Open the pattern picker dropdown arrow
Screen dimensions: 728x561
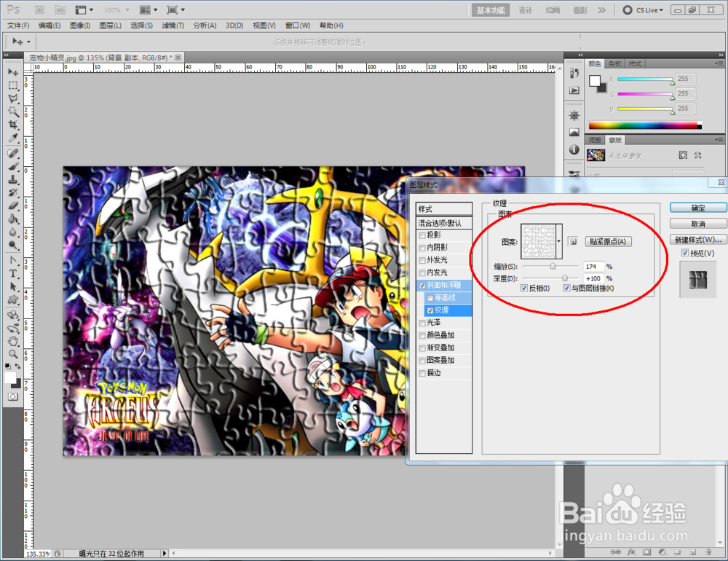coord(559,241)
